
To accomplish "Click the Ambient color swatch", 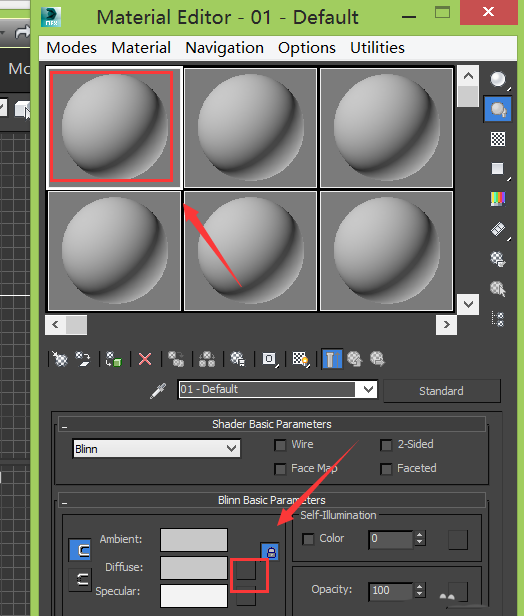I will (194, 540).
